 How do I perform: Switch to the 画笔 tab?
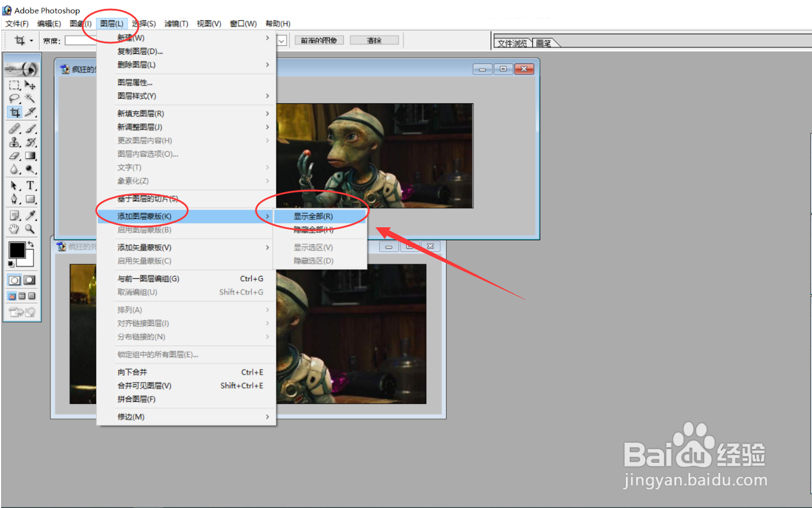[x=544, y=43]
